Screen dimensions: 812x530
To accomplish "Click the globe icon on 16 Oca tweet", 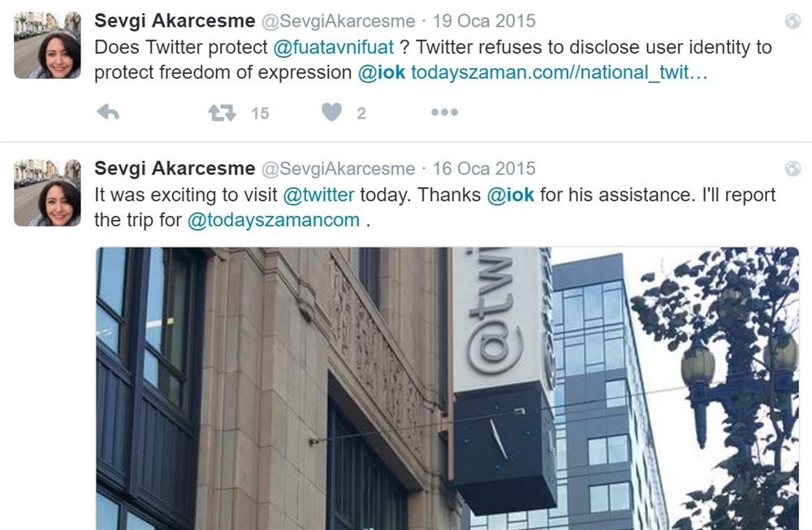I will (x=793, y=169).
